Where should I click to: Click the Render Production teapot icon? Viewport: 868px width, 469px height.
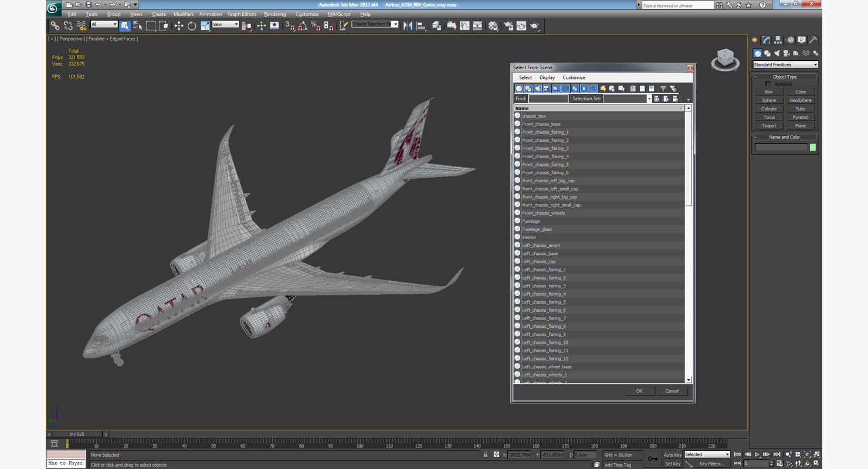535,26
